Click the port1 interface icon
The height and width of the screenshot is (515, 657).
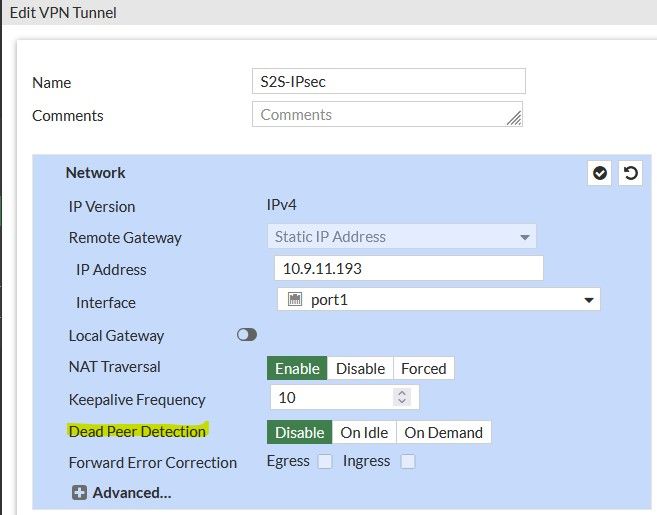coord(294,299)
